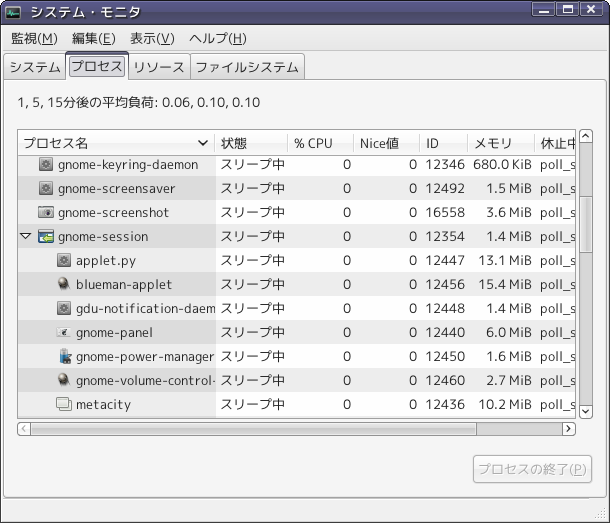Click the sort arrow on プロセス名 column
The width and height of the screenshot is (610, 523).
(x=203, y=143)
